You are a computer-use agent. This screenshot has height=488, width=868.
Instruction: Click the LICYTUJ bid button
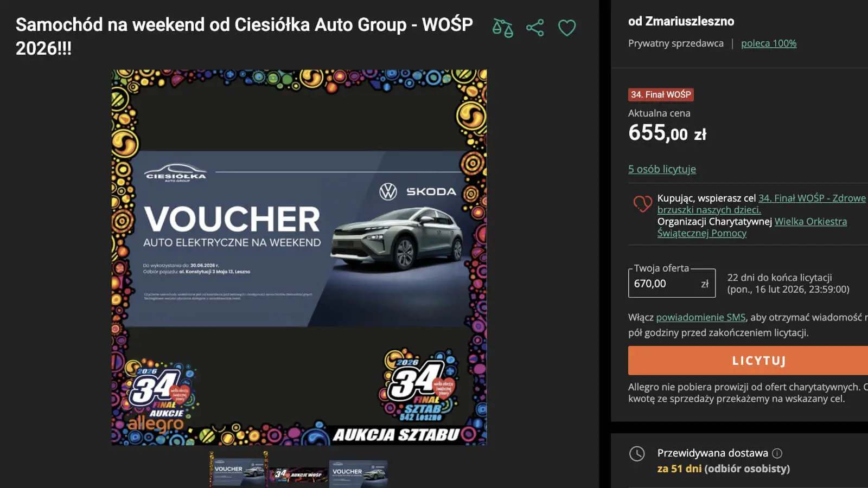coord(748,361)
